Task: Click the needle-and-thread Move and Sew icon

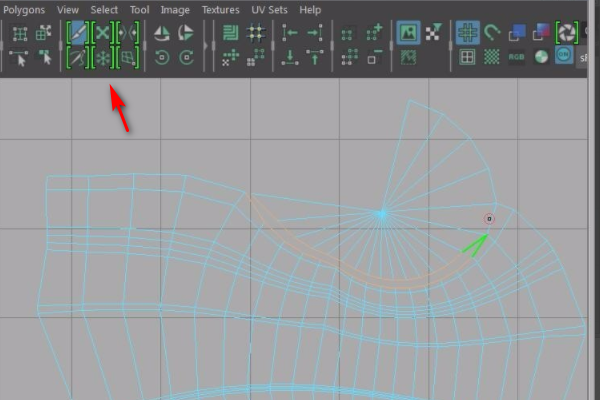Action: click(x=78, y=58)
